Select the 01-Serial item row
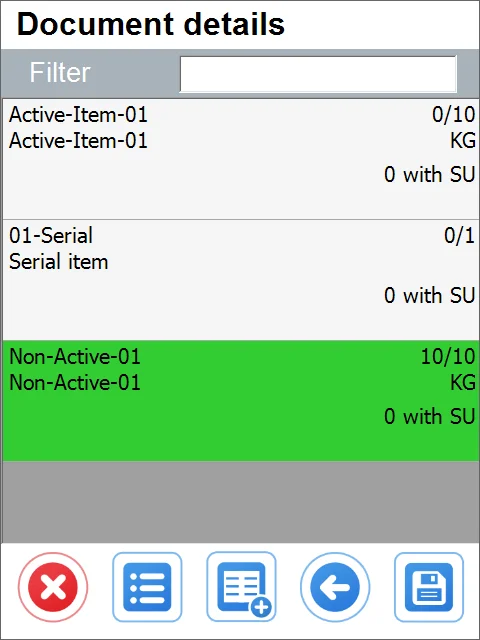The width and height of the screenshot is (480, 640). click(241, 280)
